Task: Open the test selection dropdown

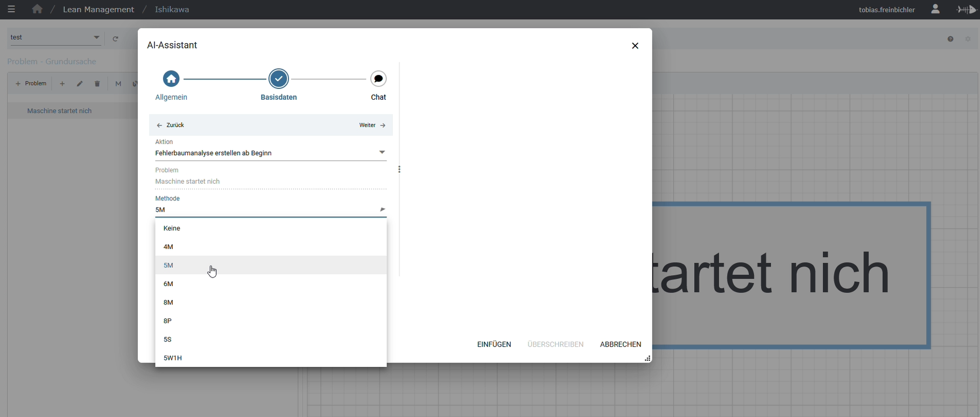Action: 96,38
